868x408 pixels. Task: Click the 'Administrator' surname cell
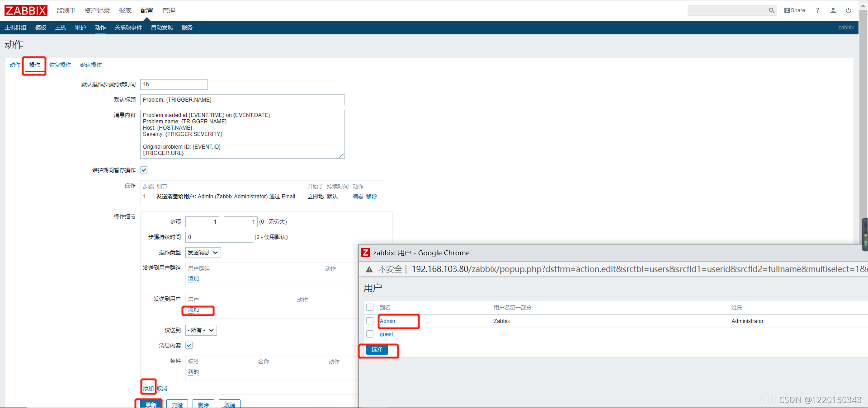(747, 321)
